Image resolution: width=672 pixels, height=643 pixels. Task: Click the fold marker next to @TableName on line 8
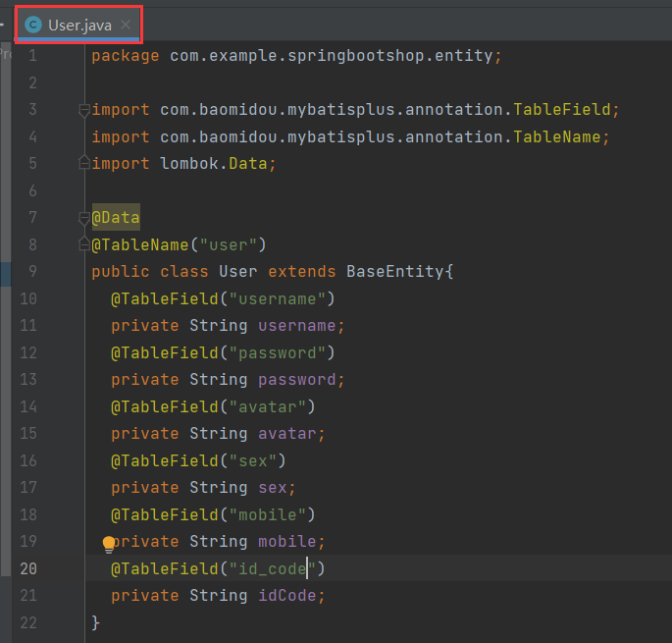(x=84, y=244)
